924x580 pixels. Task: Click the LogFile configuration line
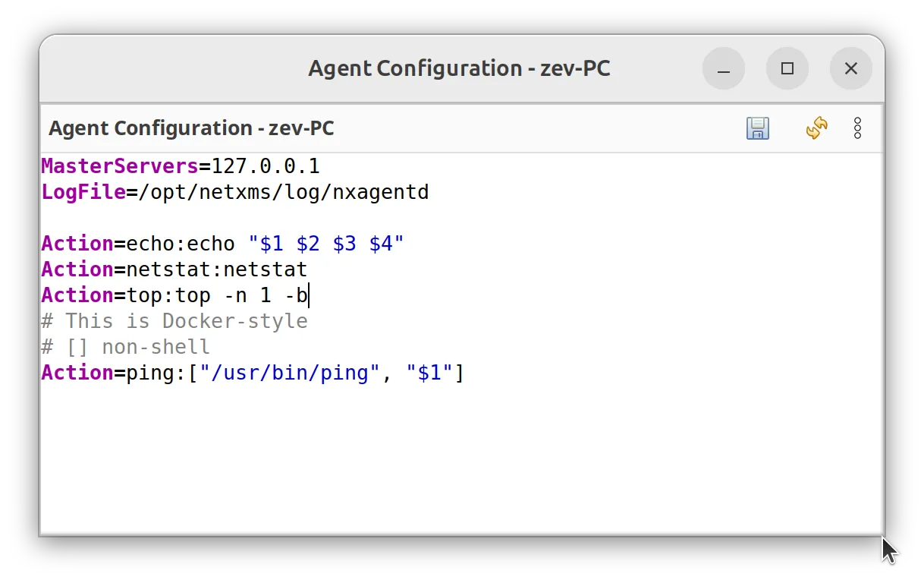point(235,191)
